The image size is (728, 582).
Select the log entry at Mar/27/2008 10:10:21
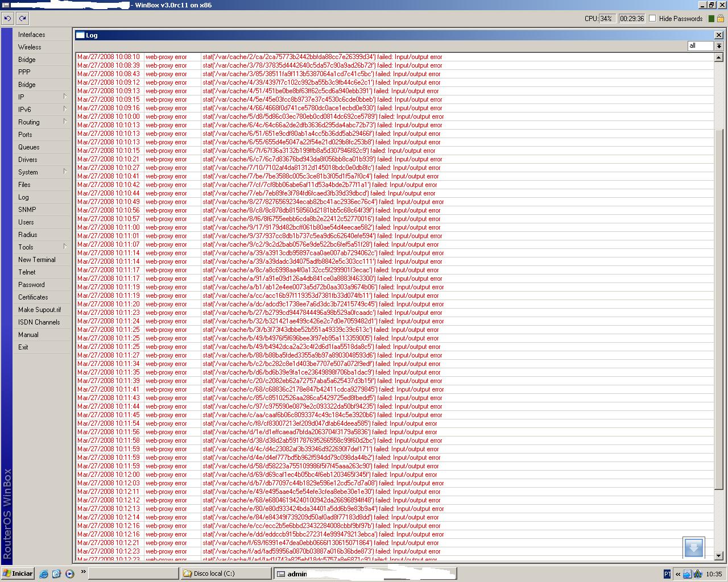395,159
